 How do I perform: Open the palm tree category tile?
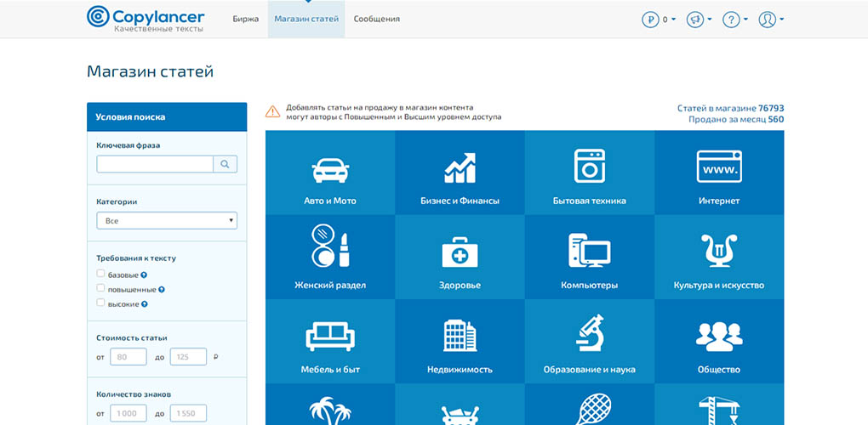(330, 404)
